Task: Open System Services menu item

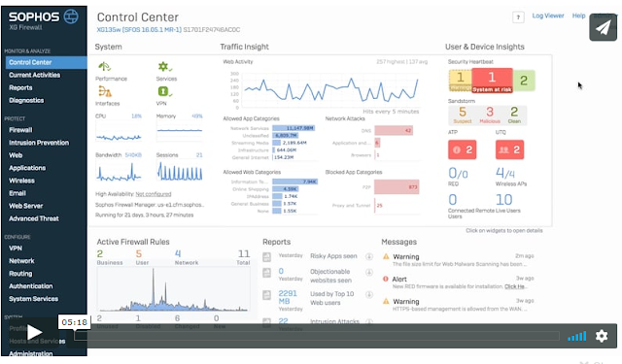Action: [33, 299]
